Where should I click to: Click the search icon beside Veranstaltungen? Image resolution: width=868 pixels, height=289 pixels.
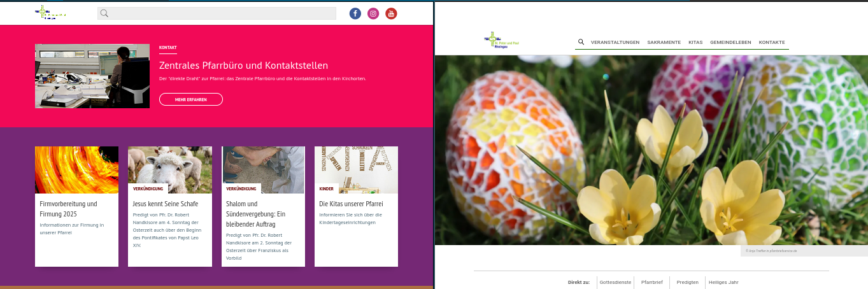click(x=581, y=42)
